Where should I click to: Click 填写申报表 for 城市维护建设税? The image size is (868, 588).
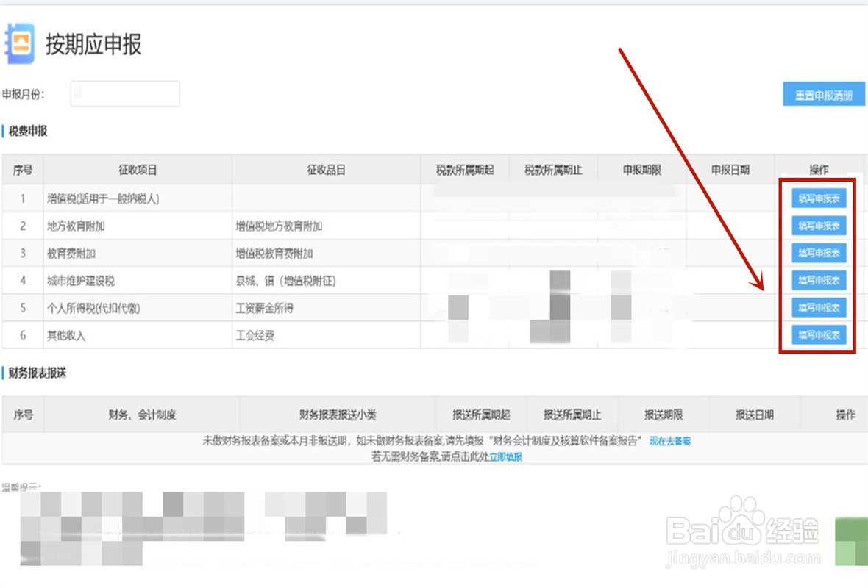click(x=818, y=280)
